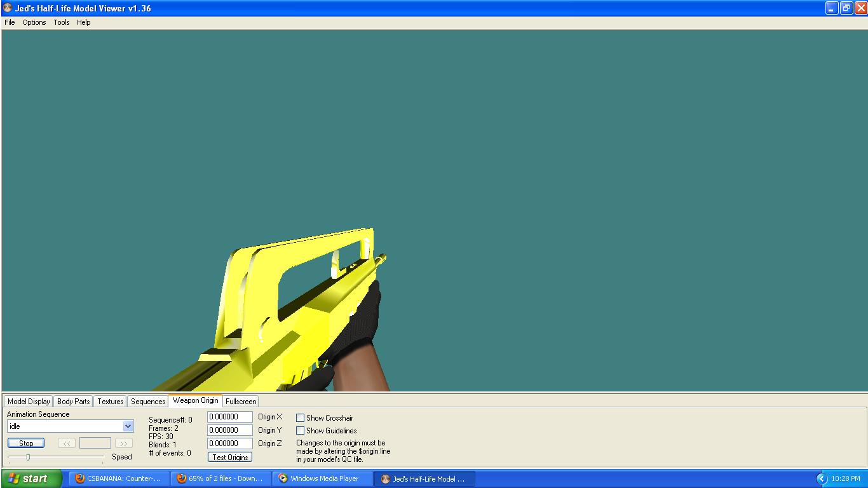Click the Windows start button

point(31,478)
